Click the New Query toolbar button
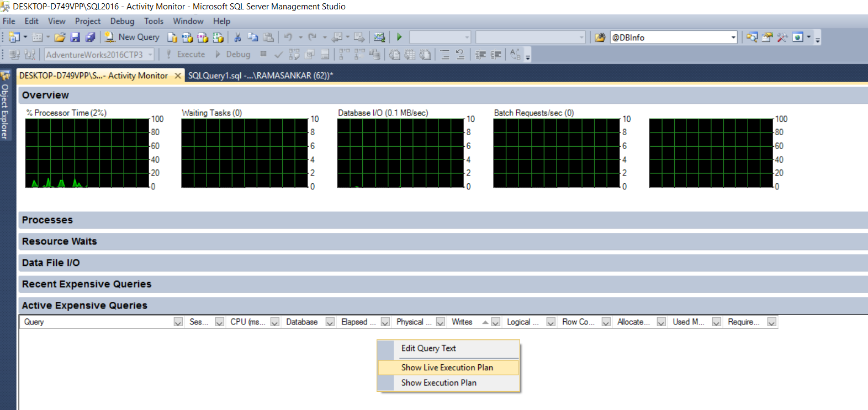 tap(132, 37)
